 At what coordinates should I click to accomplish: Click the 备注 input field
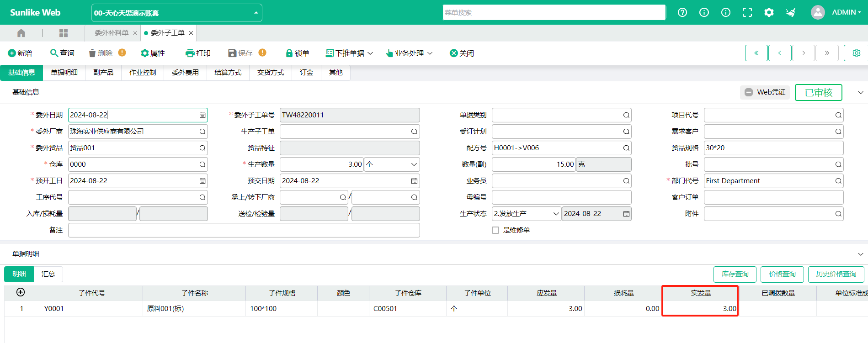click(244, 230)
